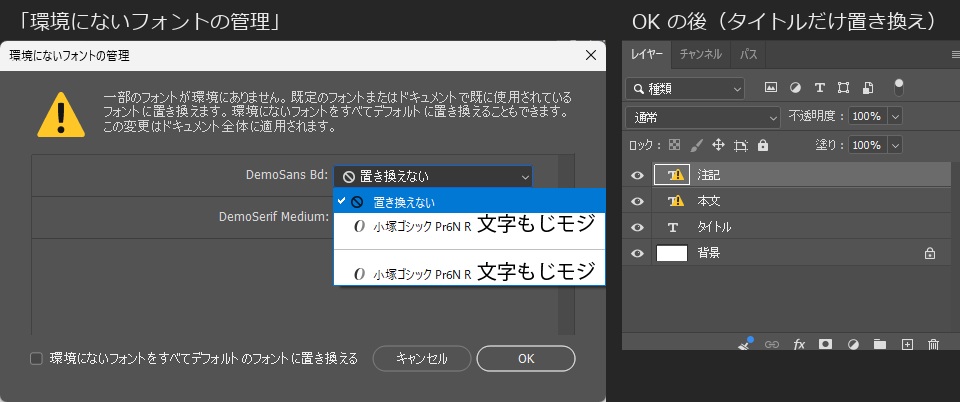This screenshot has width=960, height=402.
Task: Switch to the パス tab
Action: pos(748,54)
